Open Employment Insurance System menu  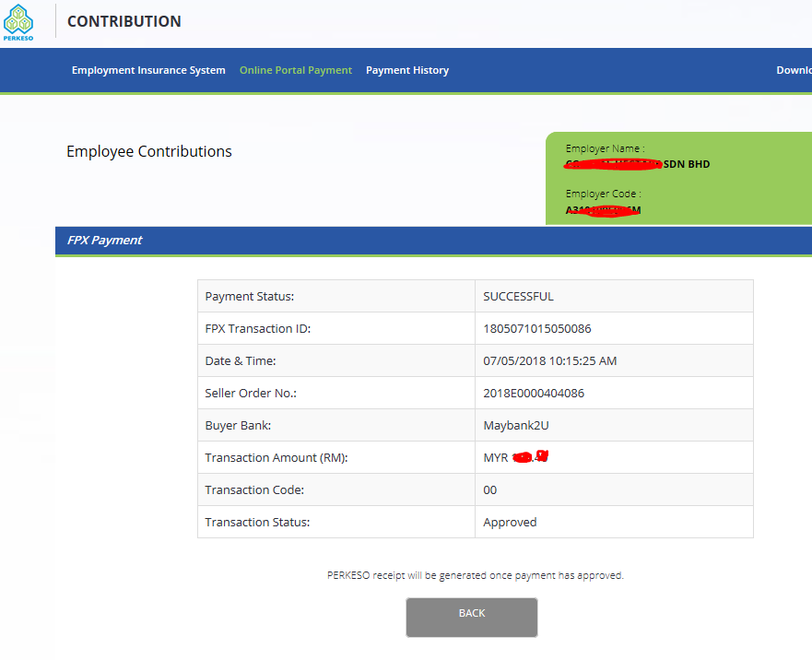pyautogui.click(x=148, y=70)
